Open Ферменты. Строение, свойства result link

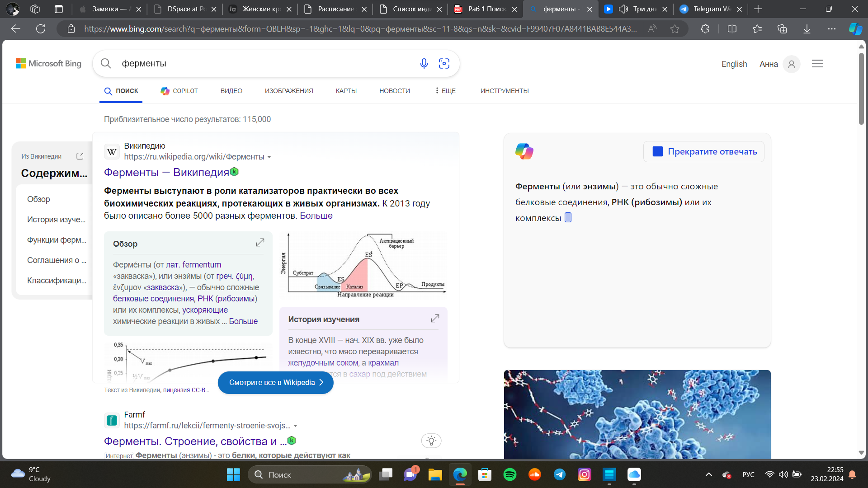click(x=195, y=441)
